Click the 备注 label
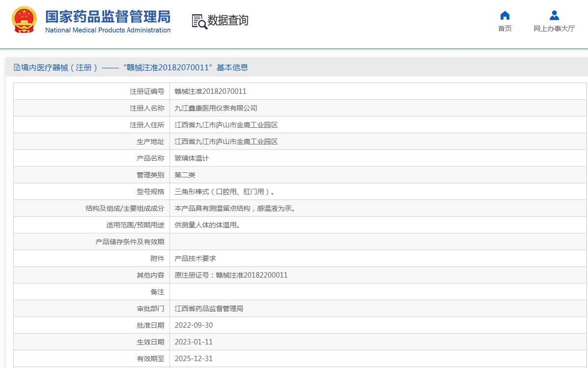The height and width of the screenshot is (368, 588). [x=157, y=292]
